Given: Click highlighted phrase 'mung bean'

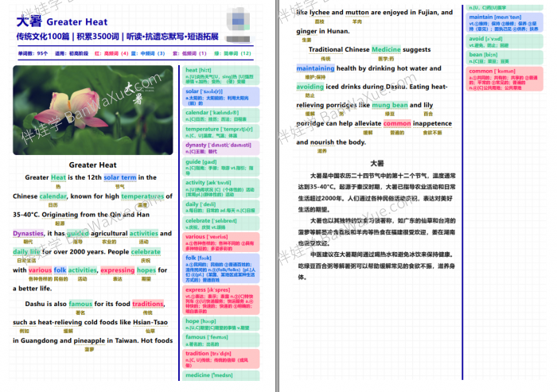Looking at the screenshot, I should click(390, 105).
